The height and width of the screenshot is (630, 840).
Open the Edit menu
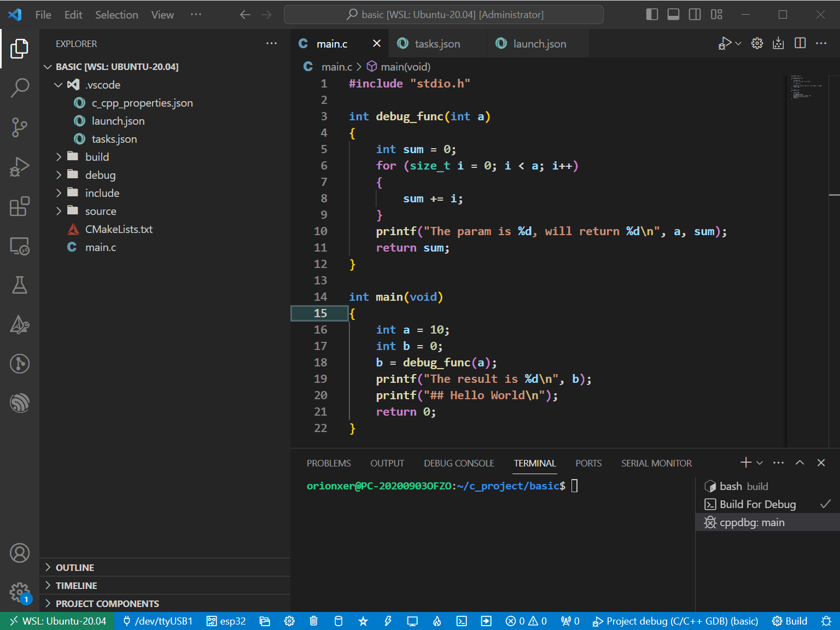tap(73, 15)
